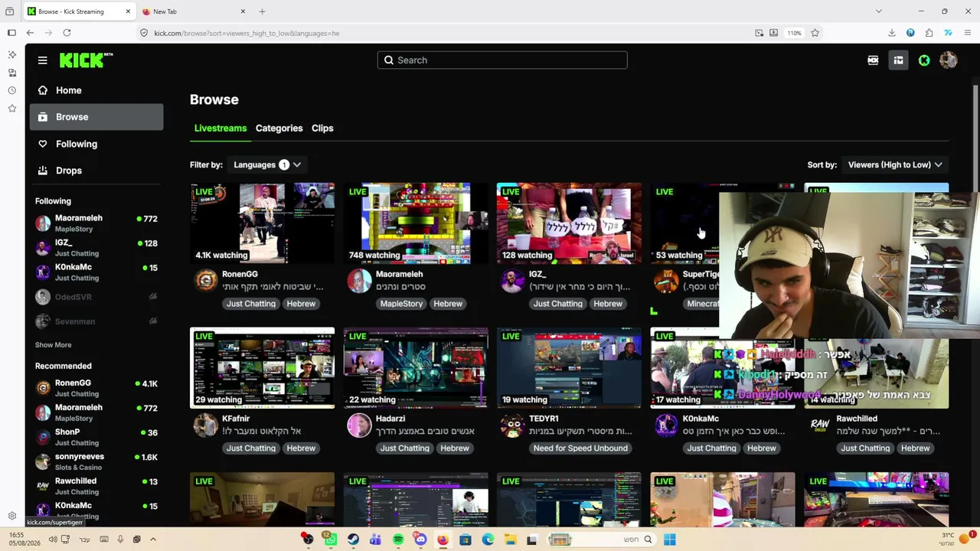Open OdedSVR offline channel in Following
This screenshot has width=980, height=551.
pos(96,297)
